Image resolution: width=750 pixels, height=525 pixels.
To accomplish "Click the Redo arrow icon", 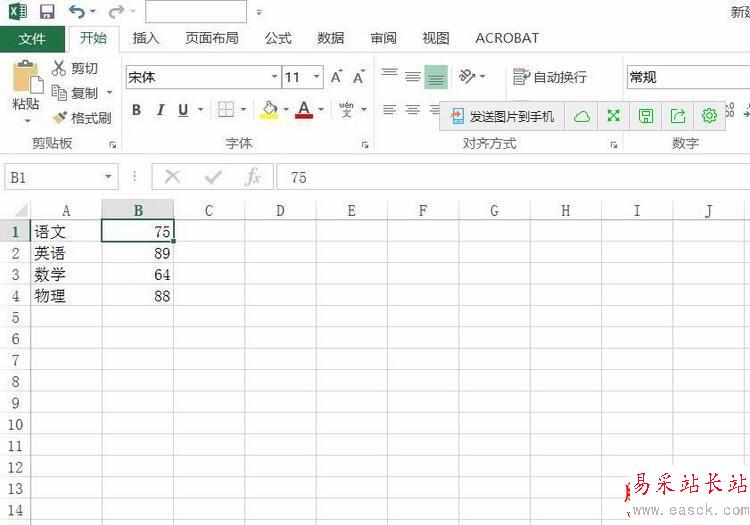I will (x=116, y=11).
